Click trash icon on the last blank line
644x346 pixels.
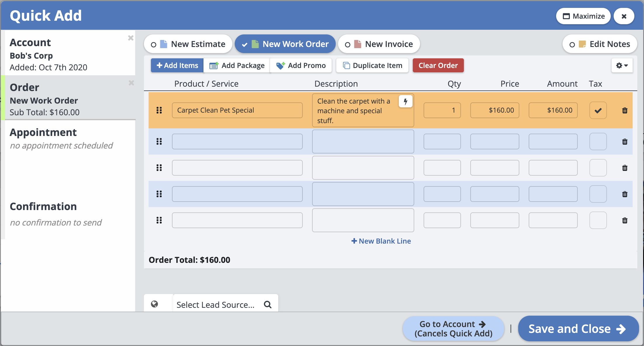click(625, 220)
